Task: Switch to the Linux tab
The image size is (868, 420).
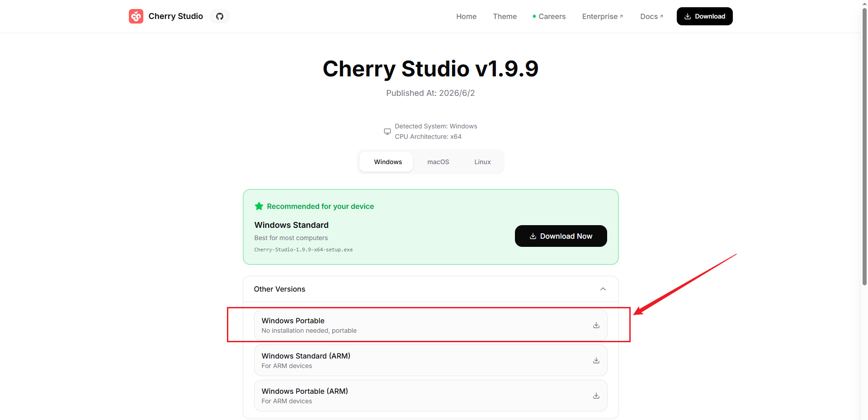Action: 482,162
